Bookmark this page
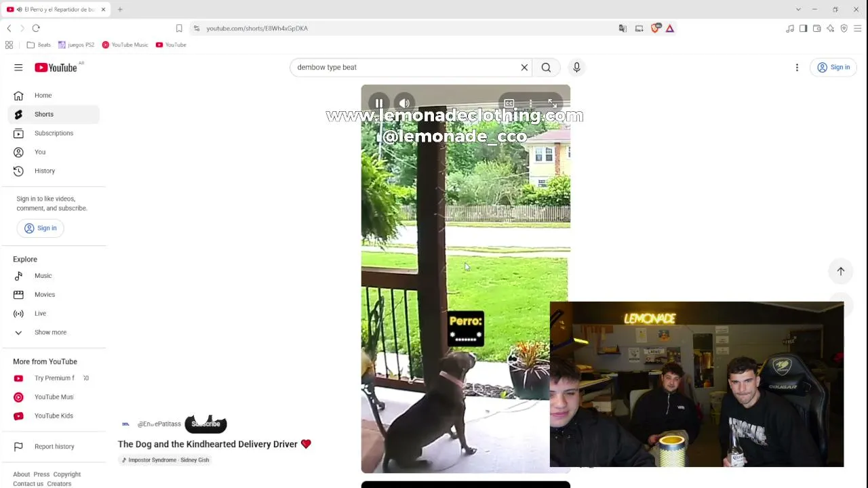This screenshot has height=488, width=868. click(179, 28)
